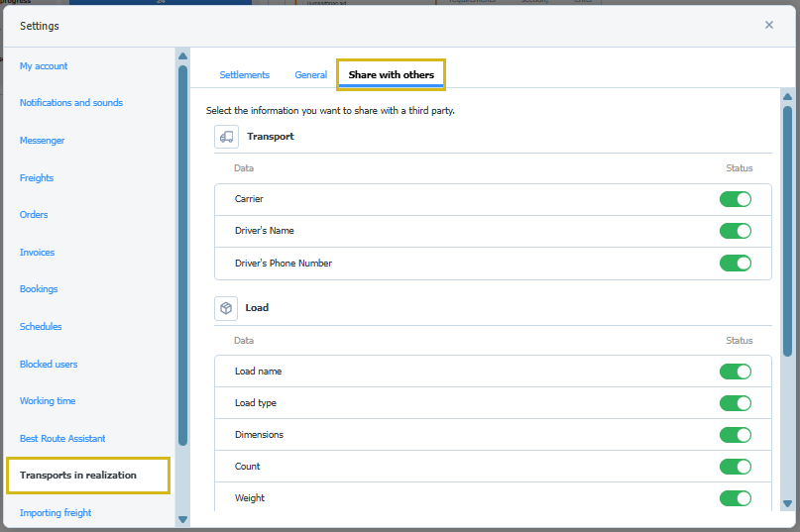
Task: Disable sharing of Carrier
Action: coord(735,199)
